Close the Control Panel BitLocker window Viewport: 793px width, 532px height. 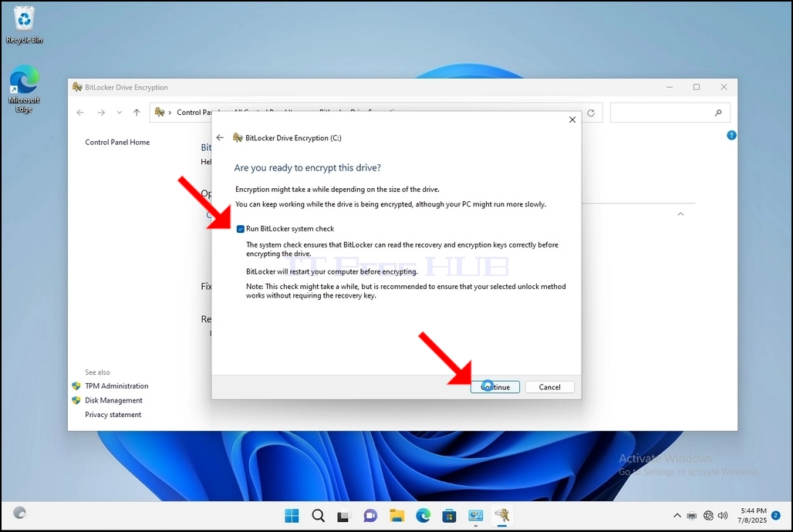point(724,87)
